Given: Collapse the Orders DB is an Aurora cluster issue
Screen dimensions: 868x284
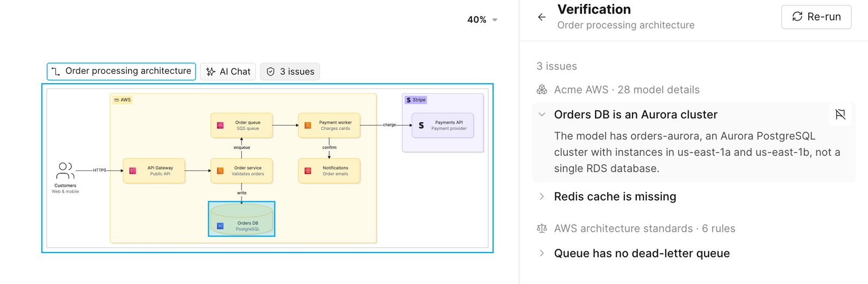Looking at the screenshot, I should click(541, 115).
